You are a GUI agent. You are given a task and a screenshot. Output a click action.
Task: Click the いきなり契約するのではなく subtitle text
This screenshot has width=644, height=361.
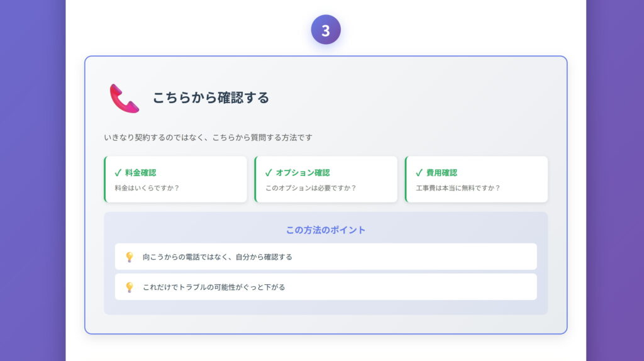(208, 137)
